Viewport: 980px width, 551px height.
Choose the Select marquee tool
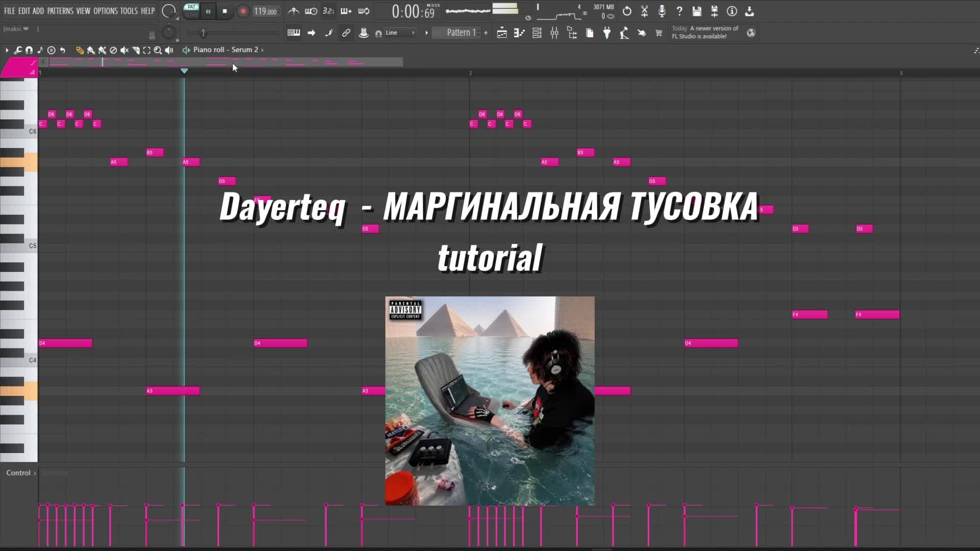click(147, 50)
